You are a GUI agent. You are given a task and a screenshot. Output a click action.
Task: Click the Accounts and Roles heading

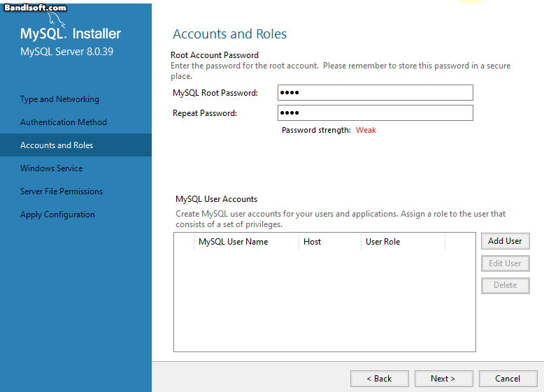[229, 34]
